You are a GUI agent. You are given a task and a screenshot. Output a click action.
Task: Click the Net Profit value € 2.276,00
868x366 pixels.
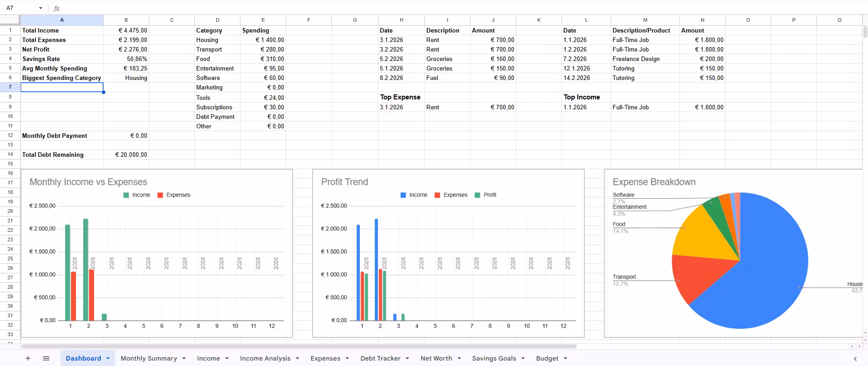point(126,49)
